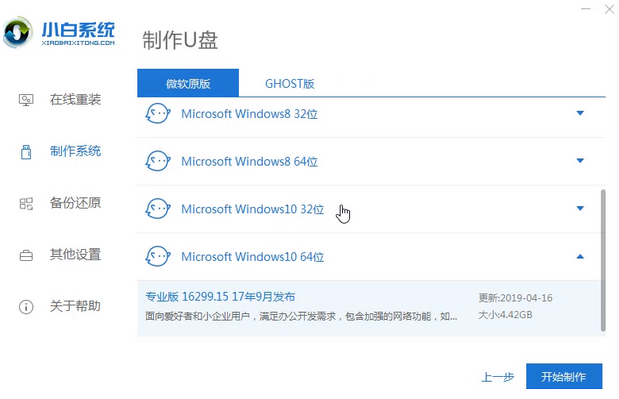Open the 关于帮助 menu item
The width and height of the screenshot is (619, 399).
[x=75, y=306]
